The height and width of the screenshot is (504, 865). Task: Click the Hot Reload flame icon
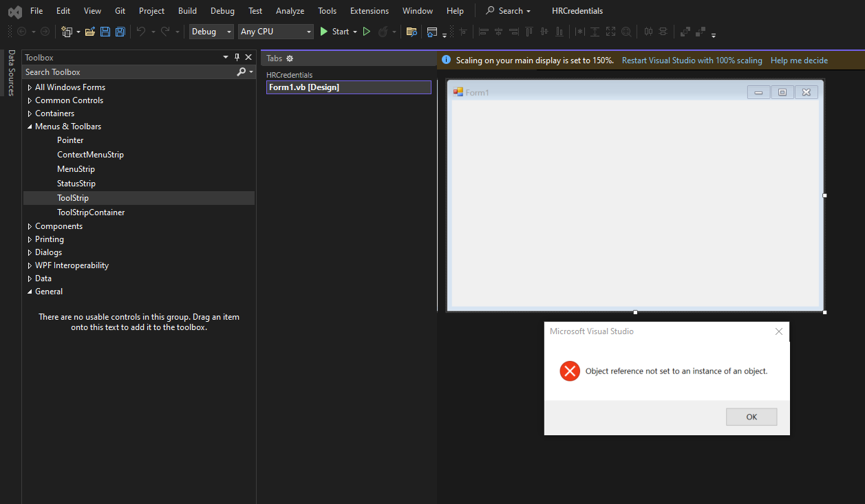point(383,32)
